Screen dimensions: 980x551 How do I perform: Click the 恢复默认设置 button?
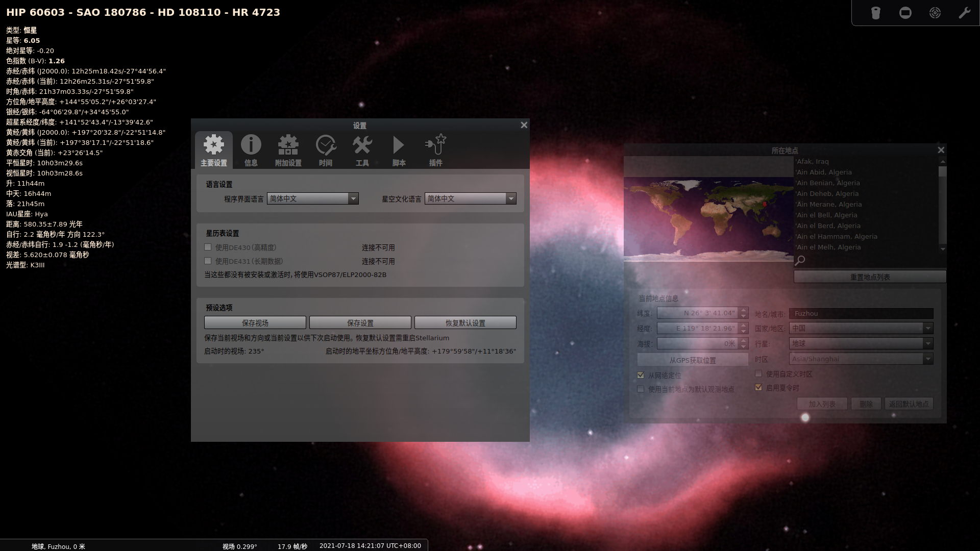tap(465, 323)
